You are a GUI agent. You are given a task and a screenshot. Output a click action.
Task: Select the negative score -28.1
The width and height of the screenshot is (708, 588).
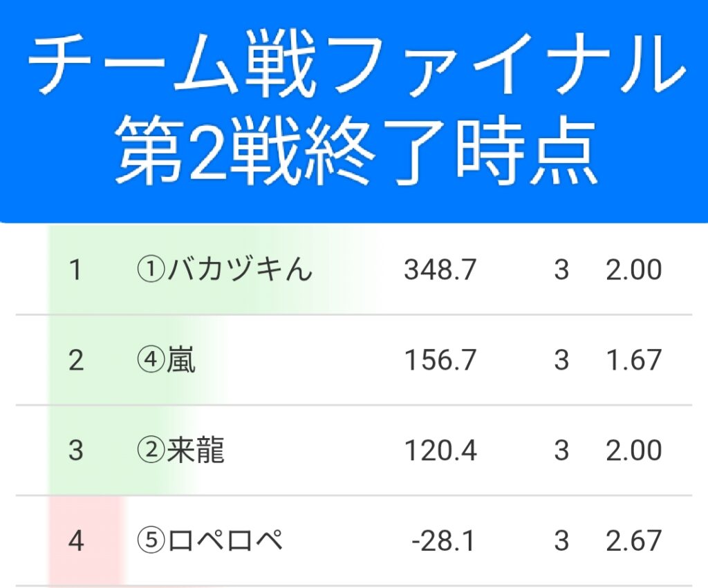(442, 541)
